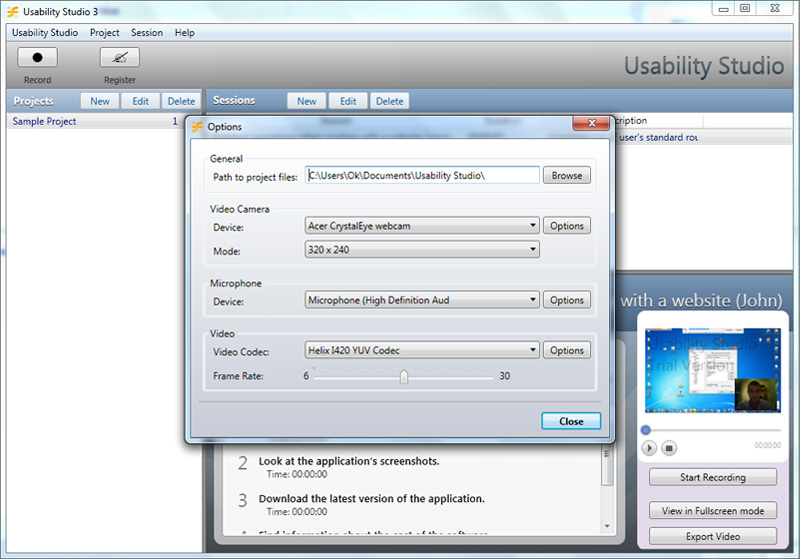Browse for the project files path

point(567,175)
